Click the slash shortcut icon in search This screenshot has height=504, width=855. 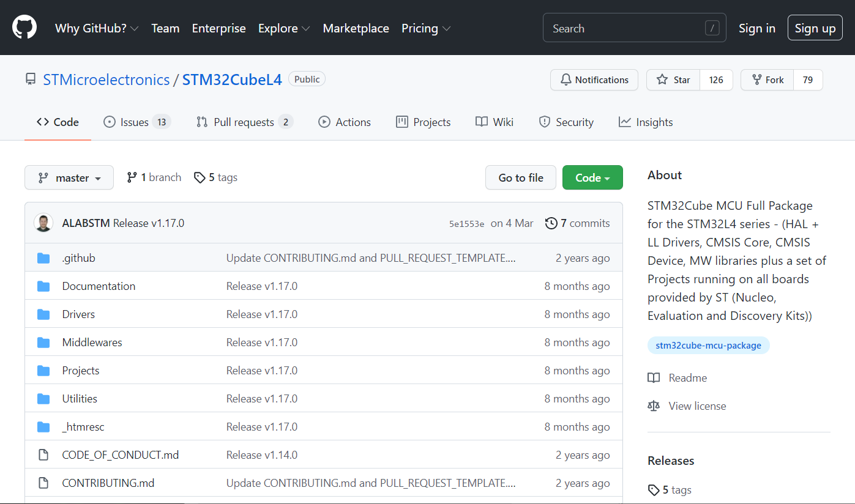tap(712, 28)
